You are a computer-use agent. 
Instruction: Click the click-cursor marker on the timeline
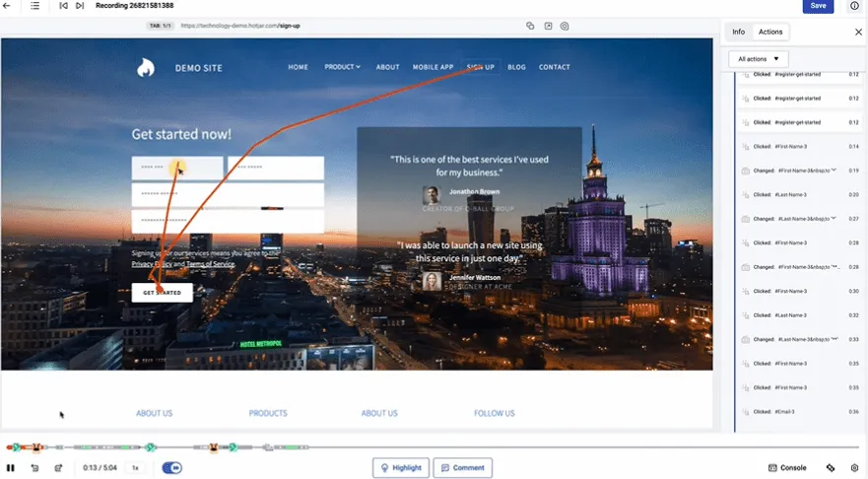(268, 447)
